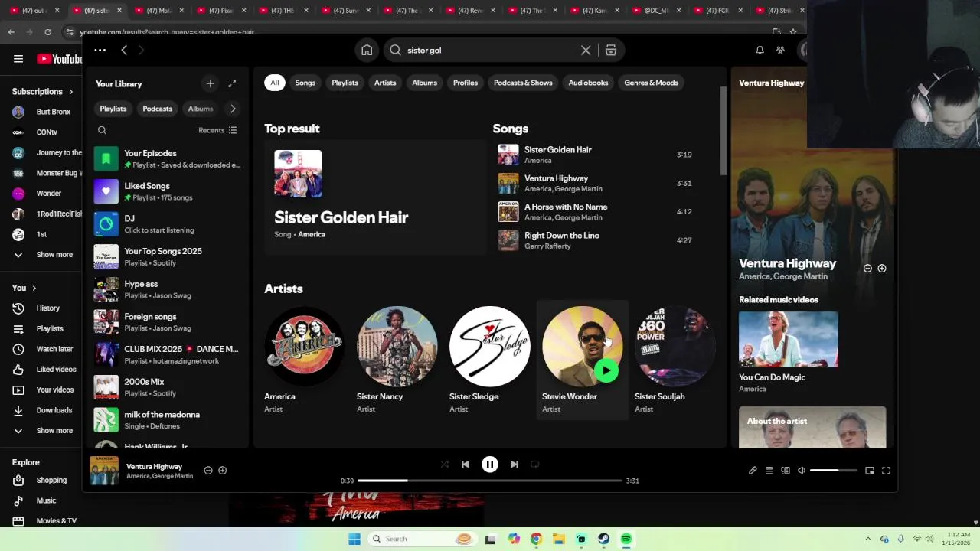Select the All filter chip
Screen dimensions: 980x551
(275, 83)
